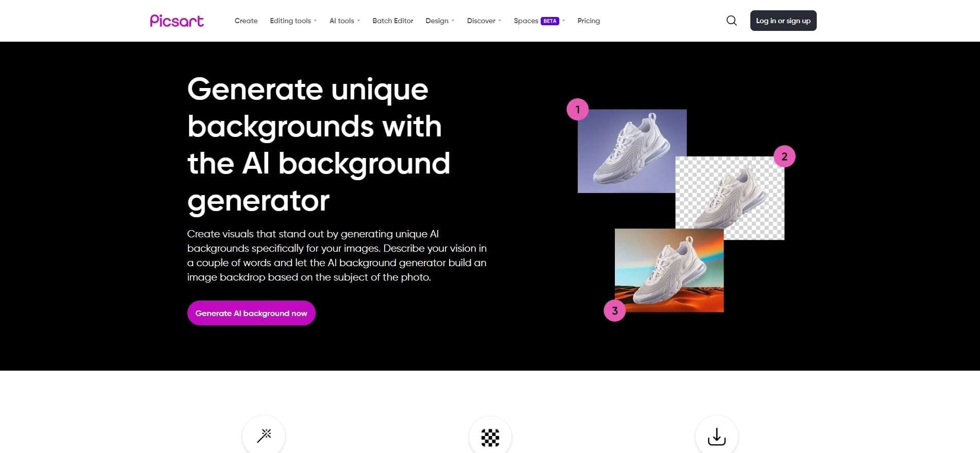Click the pink step 3 badge

coord(614,310)
